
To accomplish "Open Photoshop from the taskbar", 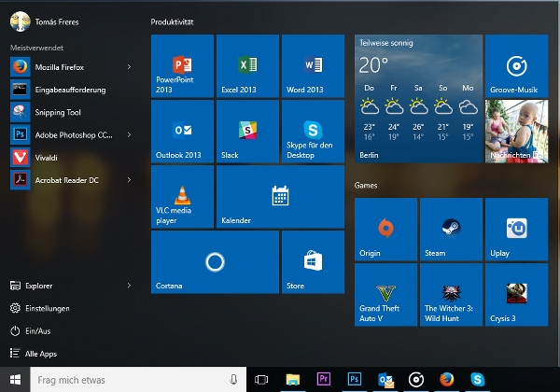I will (355, 380).
